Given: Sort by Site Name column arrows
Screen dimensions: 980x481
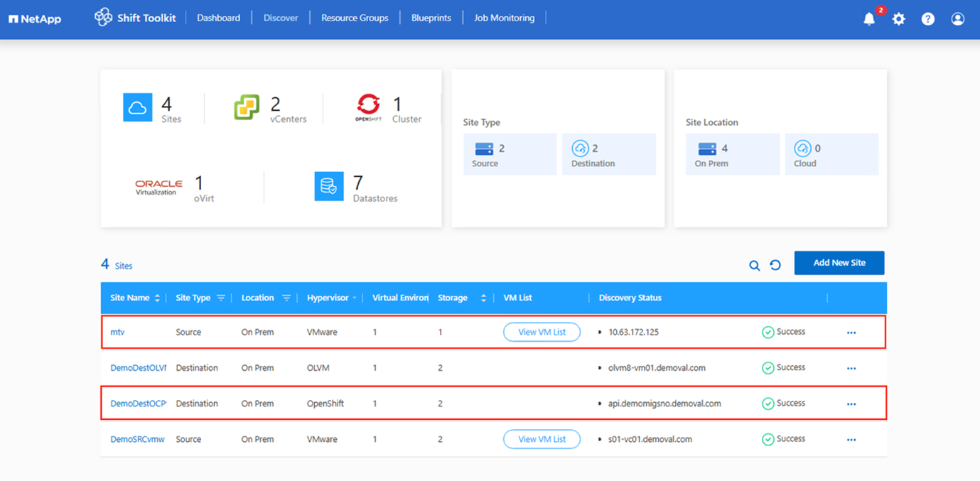Looking at the screenshot, I should pyautogui.click(x=157, y=298).
